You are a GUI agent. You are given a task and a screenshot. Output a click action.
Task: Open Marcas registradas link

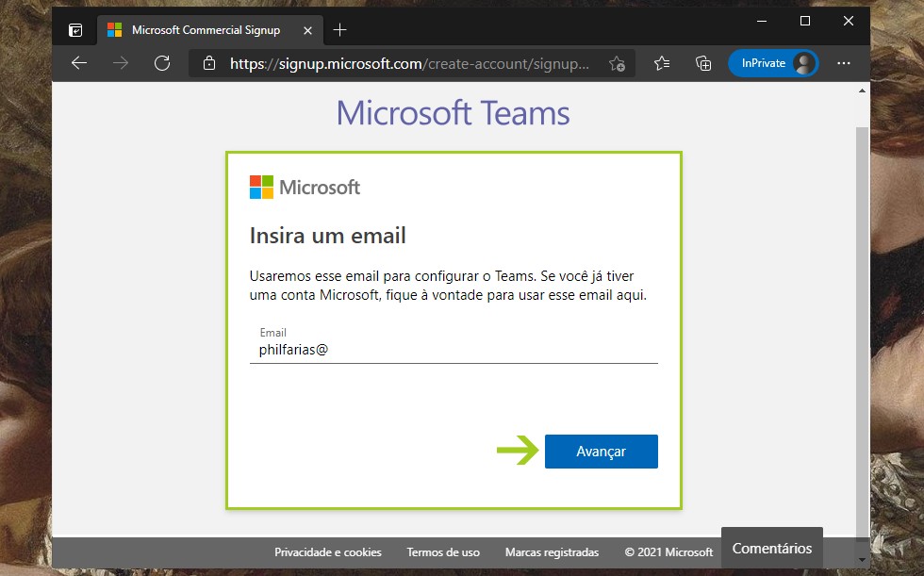pyautogui.click(x=552, y=552)
